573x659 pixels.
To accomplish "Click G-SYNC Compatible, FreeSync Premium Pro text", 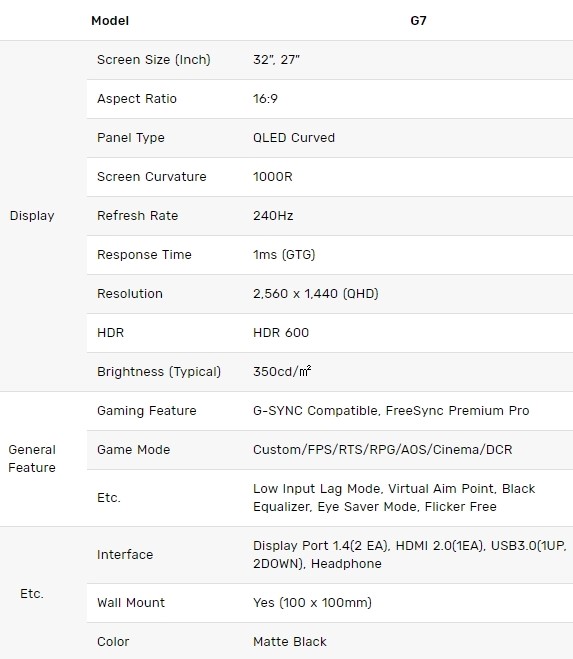I will coord(391,411).
